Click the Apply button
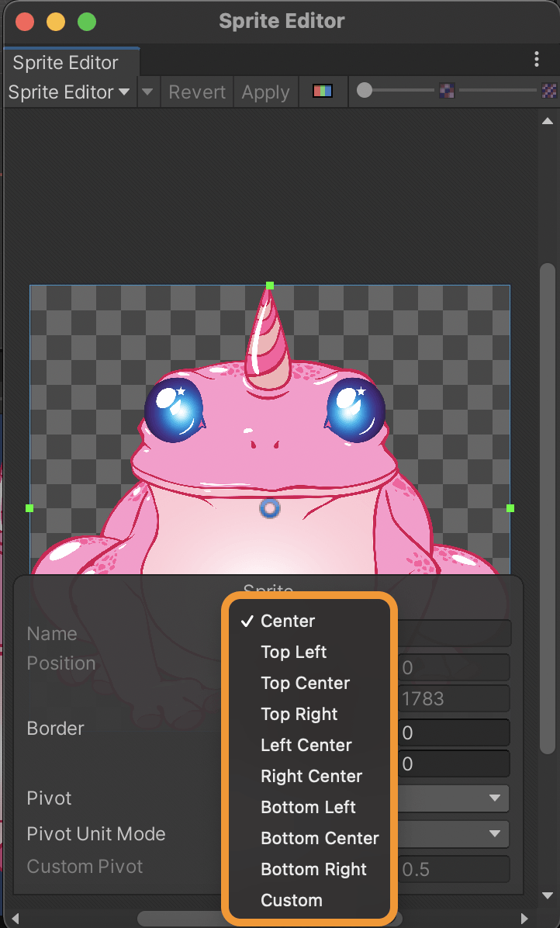The width and height of the screenshot is (560, 928). pyautogui.click(x=265, y=92)
